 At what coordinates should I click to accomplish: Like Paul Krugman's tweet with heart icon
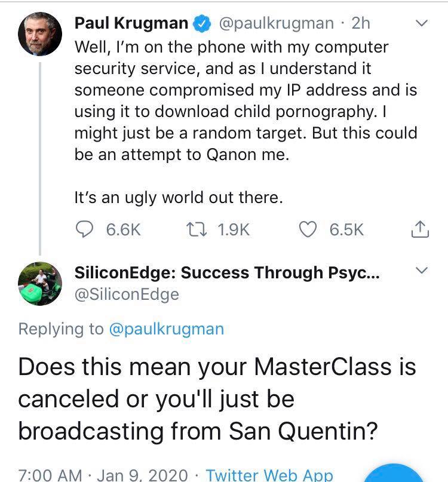pos(308,229)
